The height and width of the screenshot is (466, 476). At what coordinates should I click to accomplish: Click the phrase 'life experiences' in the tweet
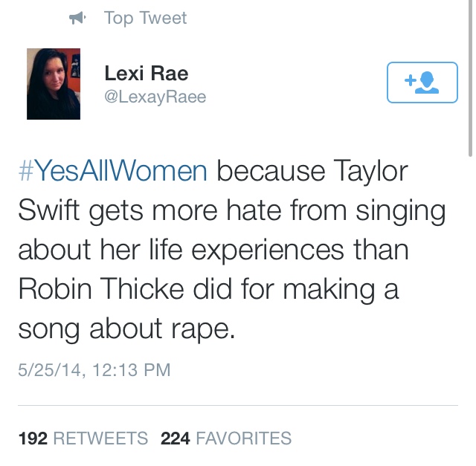pos(268,250)
